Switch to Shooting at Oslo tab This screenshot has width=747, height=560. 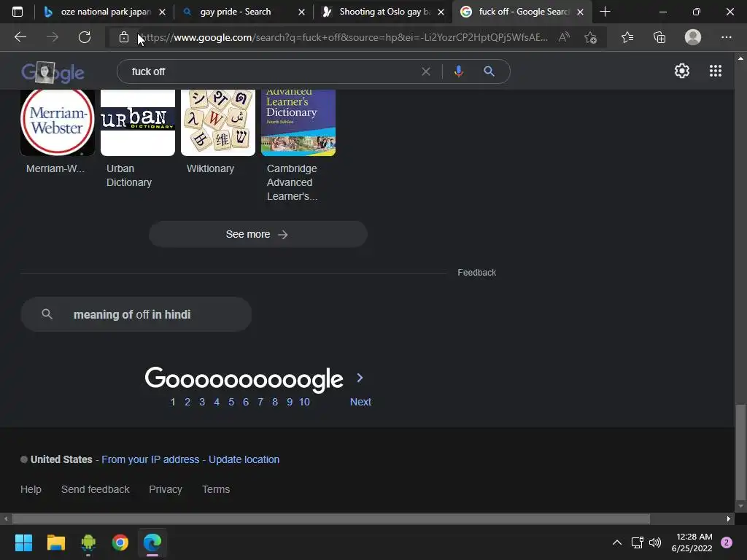click(385, 12)
